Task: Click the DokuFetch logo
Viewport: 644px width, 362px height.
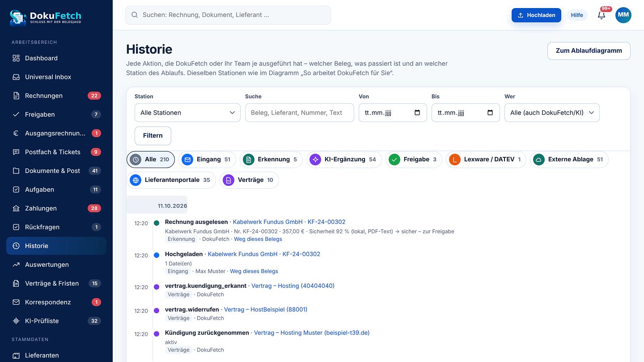Action: [x=46, y=17]
